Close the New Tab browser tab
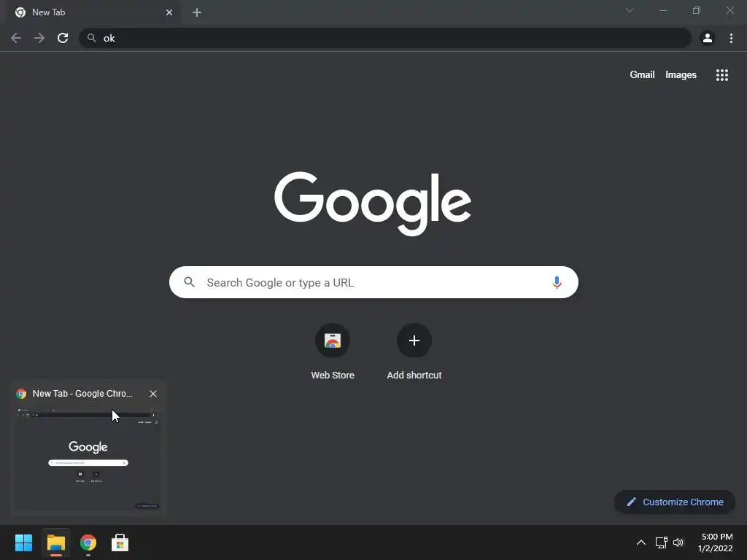Image resolution: width=747 pixels, height=560 pixels. 169,12
